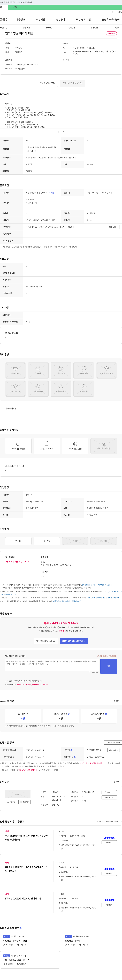Screen dimensions: 122x980
Task: Switch to the 근무조건 tab
Action: point(26,27)
